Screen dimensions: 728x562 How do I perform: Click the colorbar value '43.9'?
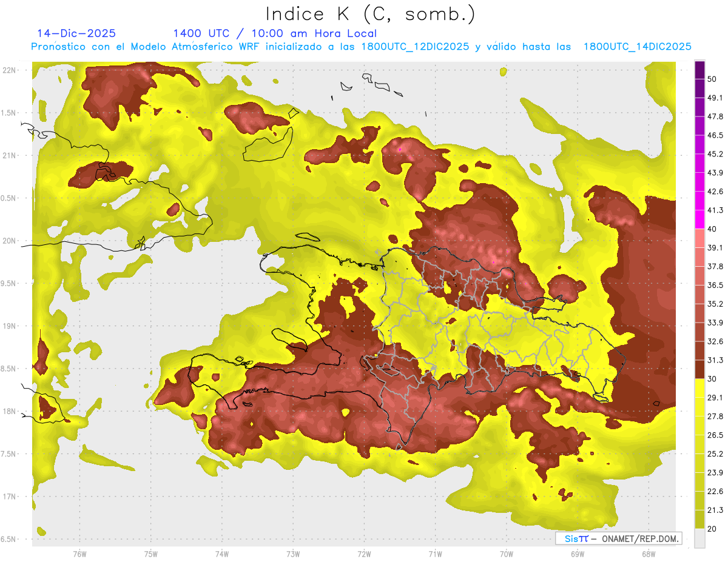pos(715,173)
